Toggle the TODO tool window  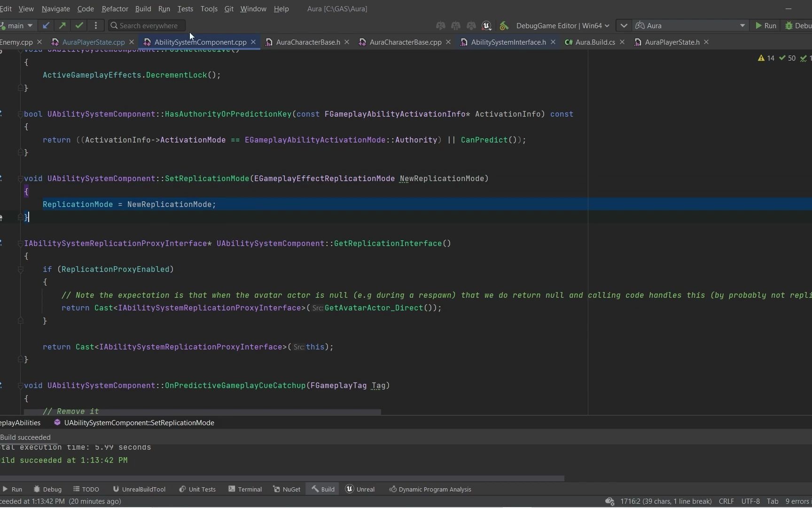[x=86, y=489]
